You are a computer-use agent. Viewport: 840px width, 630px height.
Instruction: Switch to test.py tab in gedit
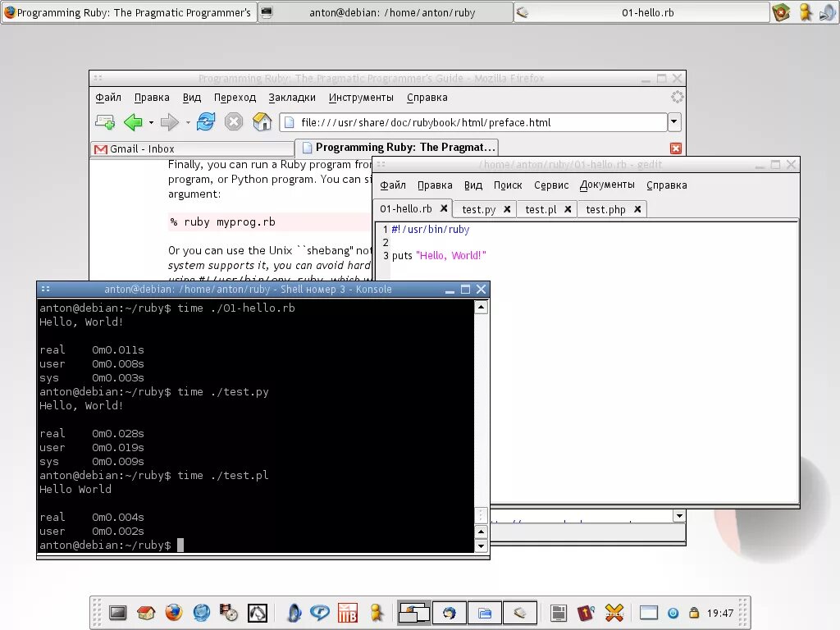point(478,209)
